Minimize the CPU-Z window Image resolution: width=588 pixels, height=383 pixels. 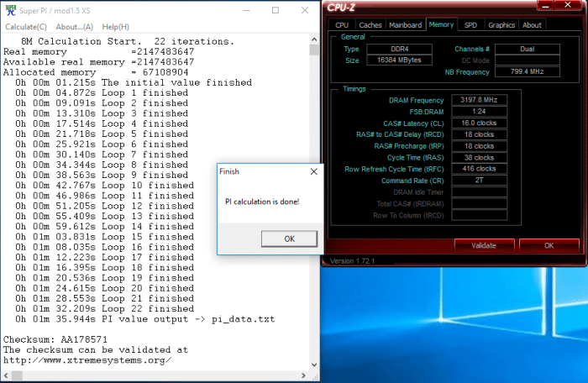pos(546,5)
